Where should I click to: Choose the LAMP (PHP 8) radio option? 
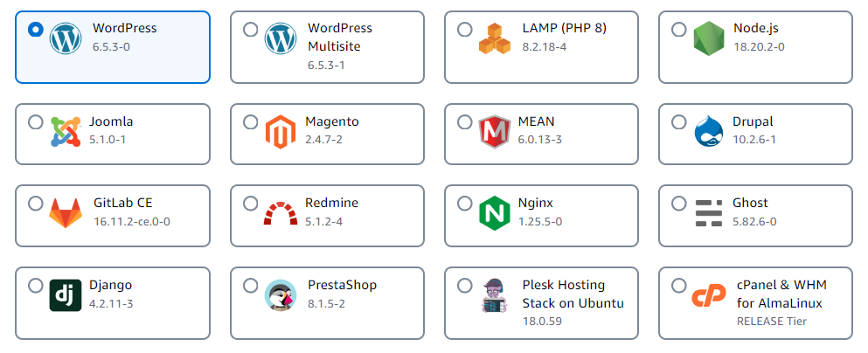pyautogui.click(x=464, y=30)
